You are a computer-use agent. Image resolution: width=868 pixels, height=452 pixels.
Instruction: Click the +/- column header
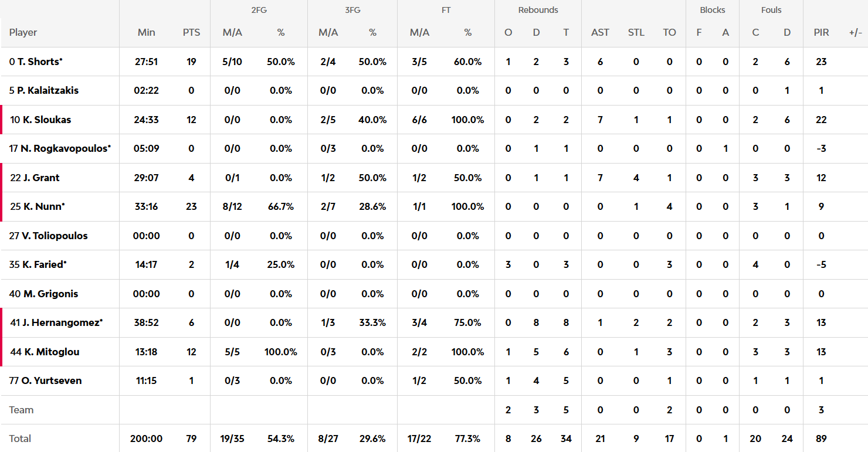coord(855,32)
